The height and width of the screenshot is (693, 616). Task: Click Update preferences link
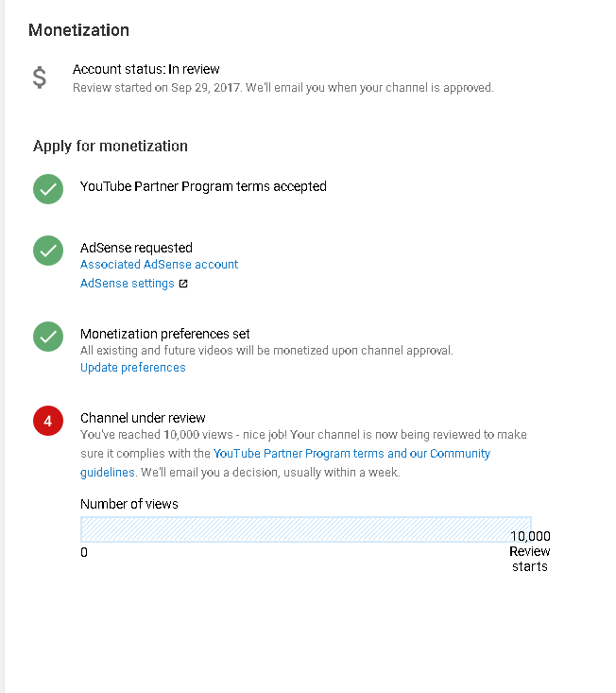(133, 368)
